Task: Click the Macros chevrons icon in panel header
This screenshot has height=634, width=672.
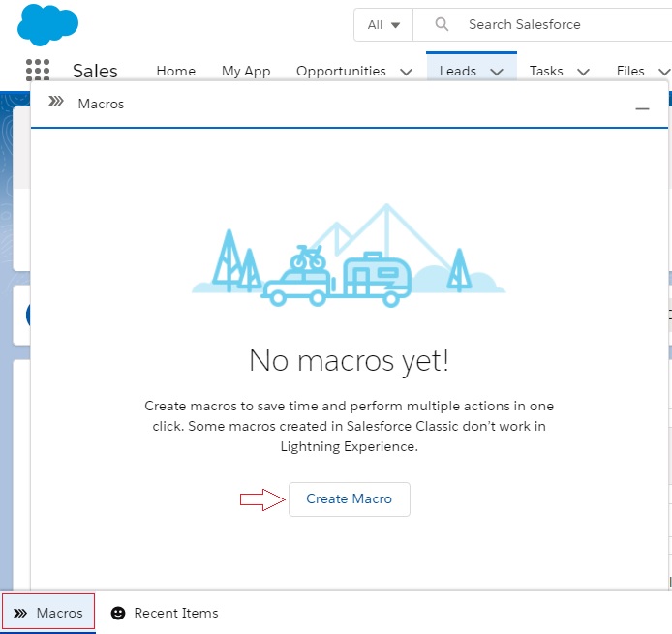Action: tap(56, 101)
